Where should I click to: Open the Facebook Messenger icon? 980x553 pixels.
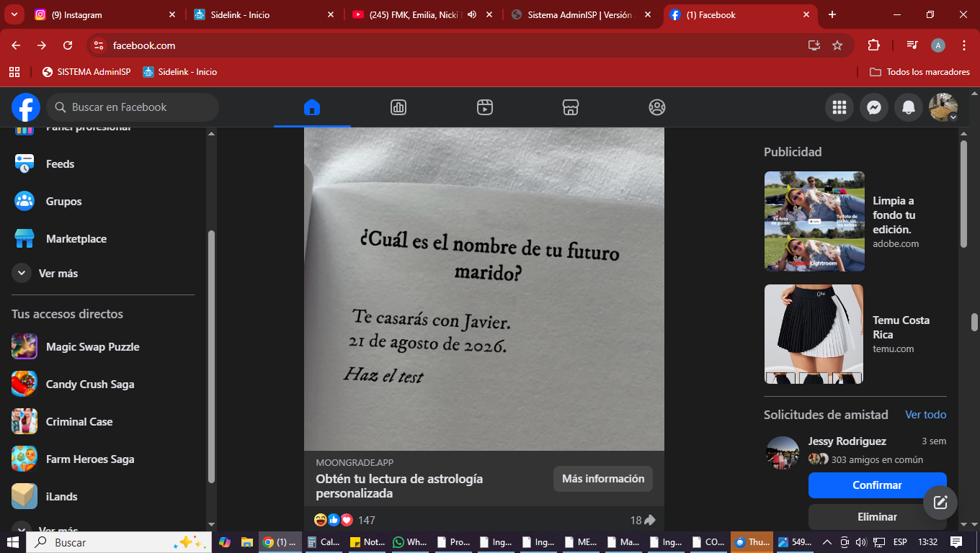click(x=873, y=107)
